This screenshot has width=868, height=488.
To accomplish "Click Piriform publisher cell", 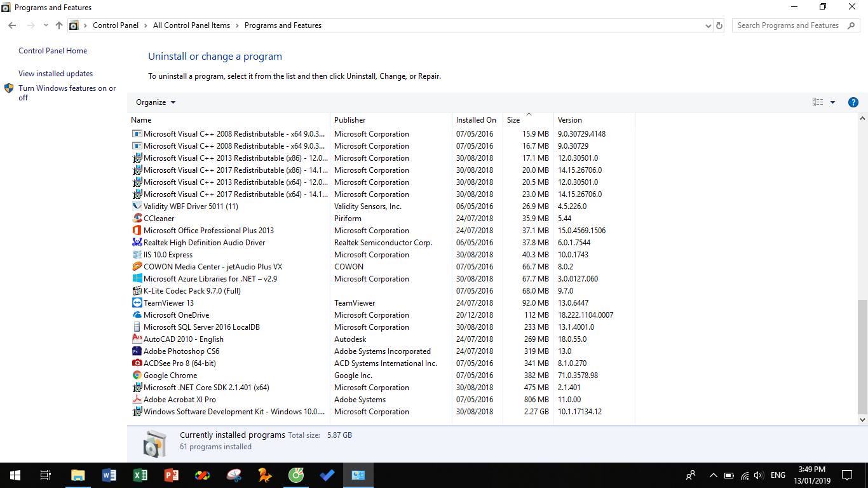I will click(348, 219).
